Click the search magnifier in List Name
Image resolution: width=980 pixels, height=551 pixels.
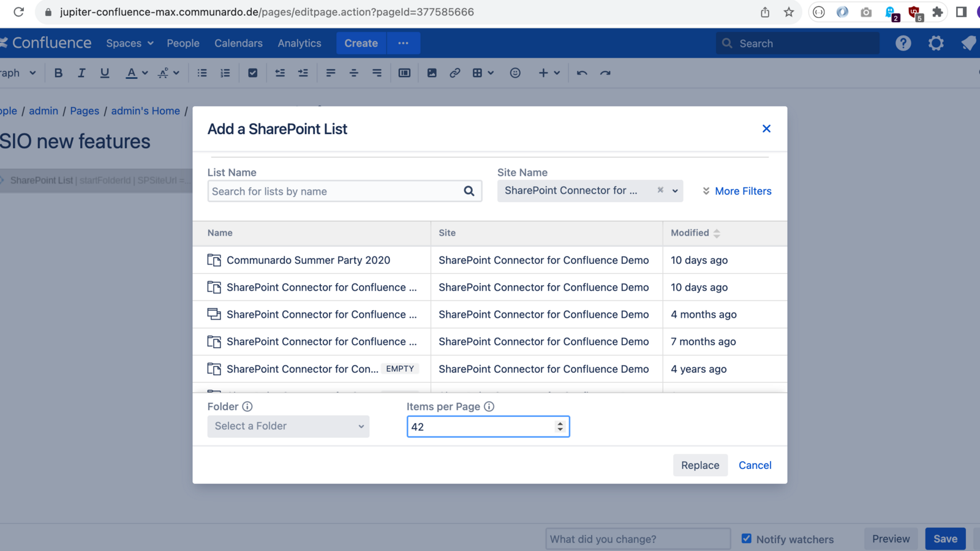tap(469, 191)
